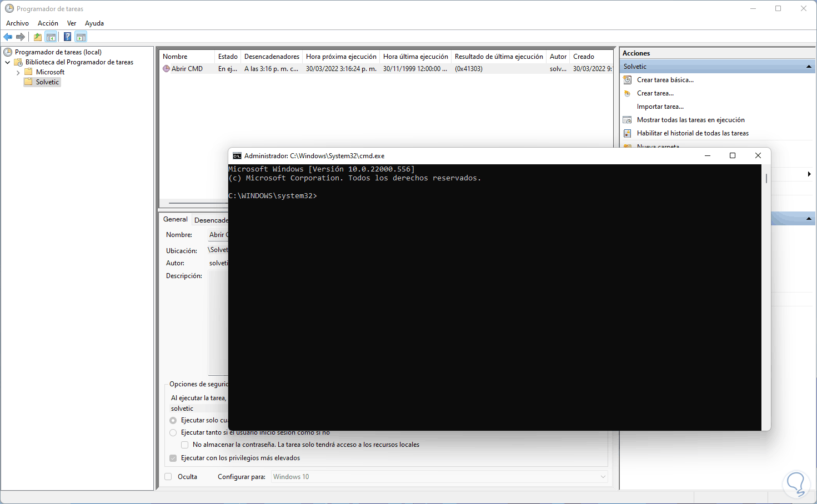Click Mostrar todas las tareas en ejecución icon
Screen dimensions: 817x504
(627, 120)
